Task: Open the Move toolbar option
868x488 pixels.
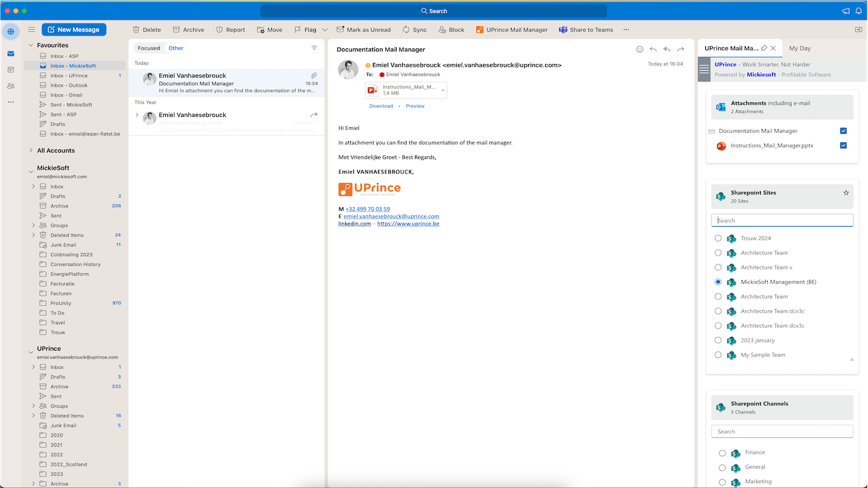Action: [x=269, y=30]
